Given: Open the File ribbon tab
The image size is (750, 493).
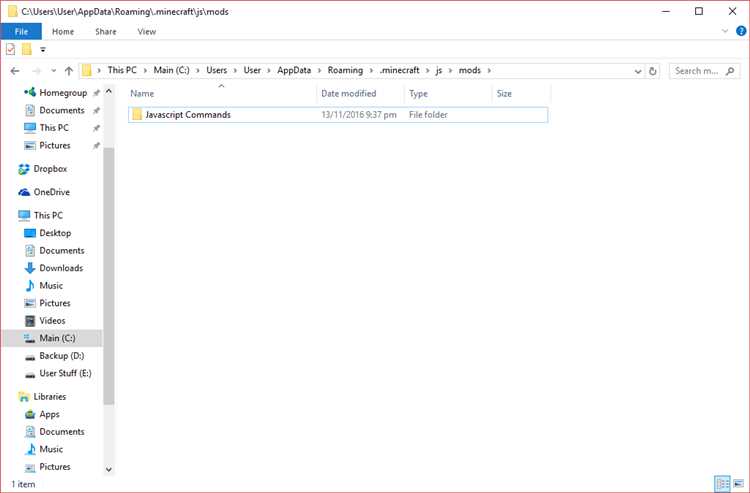Looking at the screenshot, I should [21, 32].
